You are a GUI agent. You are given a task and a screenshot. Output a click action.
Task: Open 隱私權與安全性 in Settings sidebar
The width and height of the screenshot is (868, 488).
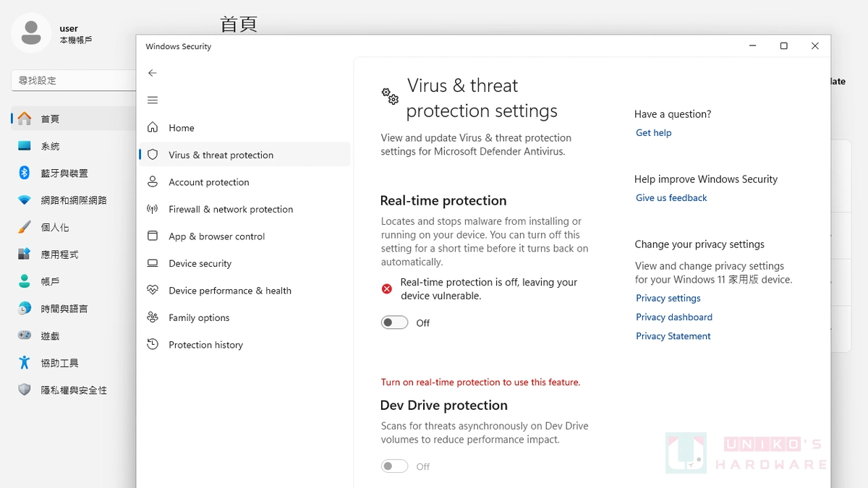coord(73,390)
